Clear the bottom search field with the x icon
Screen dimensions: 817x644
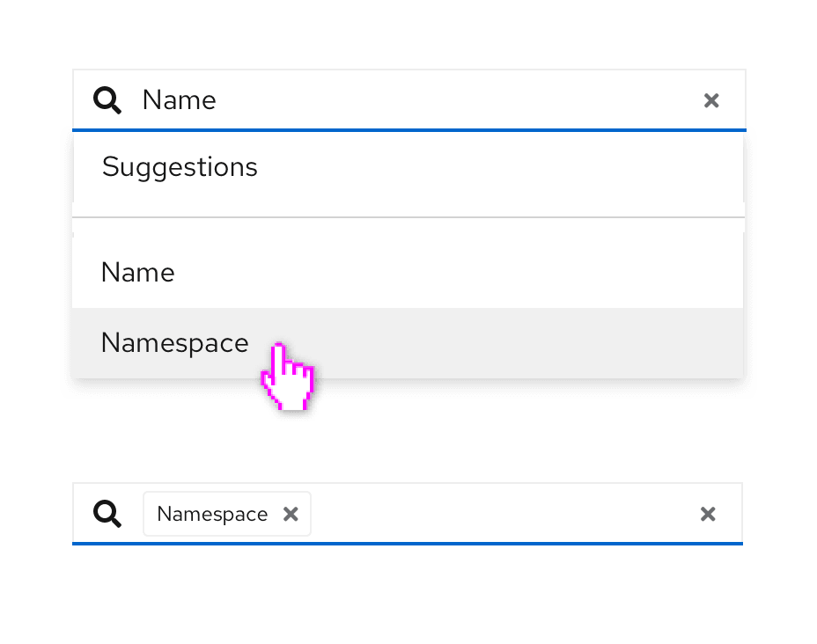point(708,514)
